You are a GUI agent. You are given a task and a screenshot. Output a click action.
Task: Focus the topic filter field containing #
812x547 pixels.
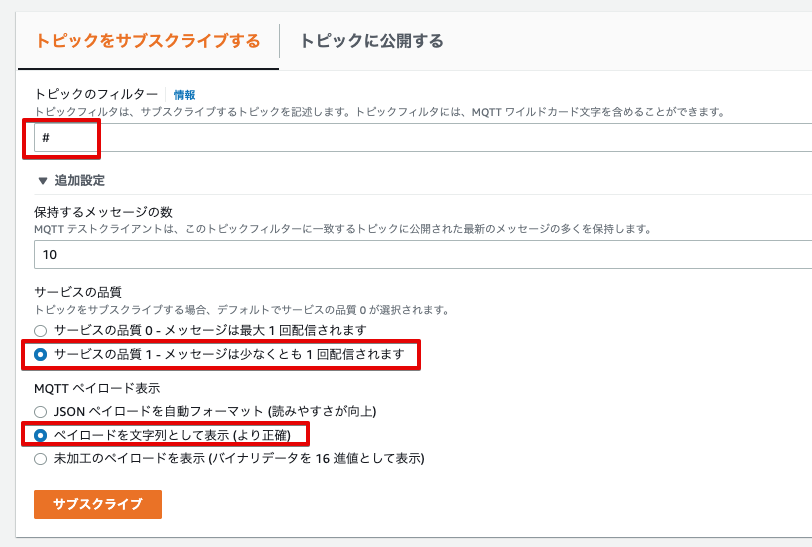pos(423,138)
